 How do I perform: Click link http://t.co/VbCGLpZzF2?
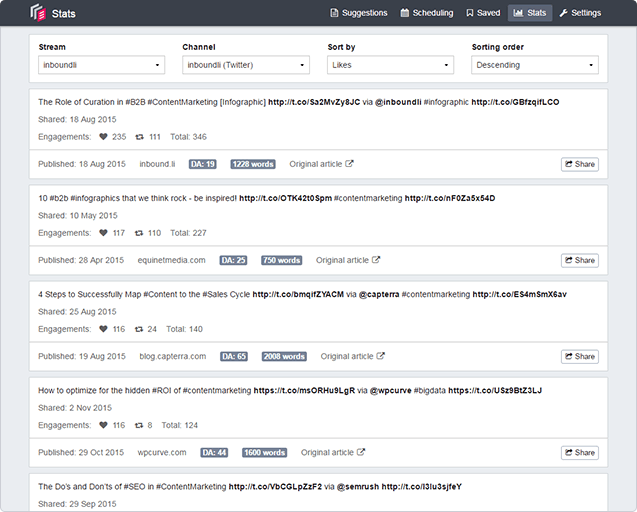275,486
